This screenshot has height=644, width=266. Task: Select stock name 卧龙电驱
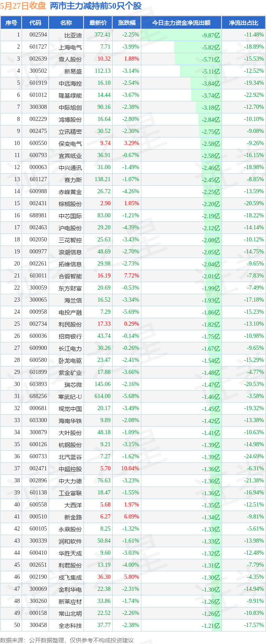[70, 360]
